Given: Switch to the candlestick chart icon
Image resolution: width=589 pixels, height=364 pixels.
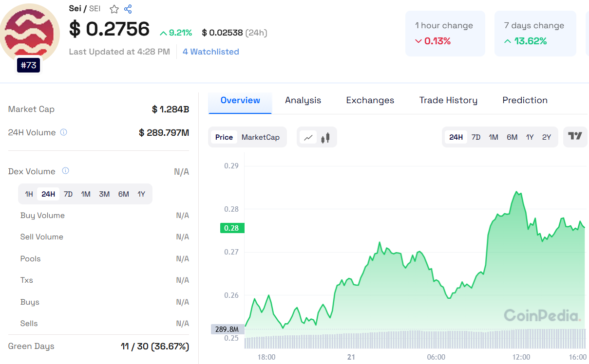Looking at the screenshot, I should point(325,137).
